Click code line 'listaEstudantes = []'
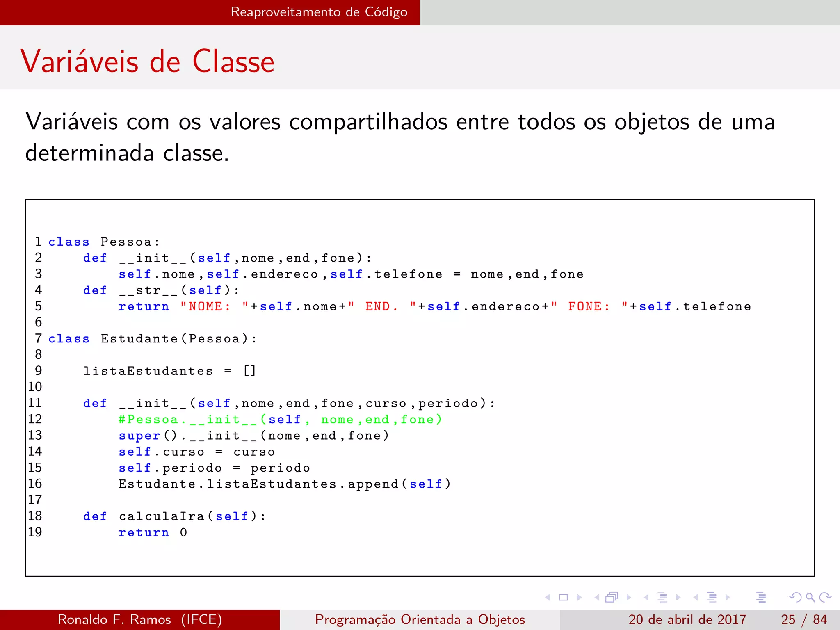The image size is (840, 630). coord(170,371)
